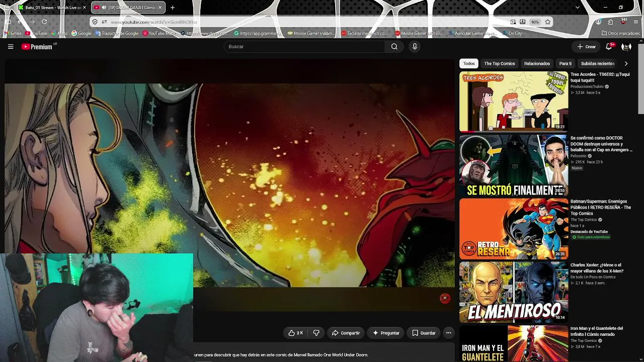Mute the audio on the DOOM GANA tab
The width and height of the screenshot is (644, 362).
coord(104,8)
